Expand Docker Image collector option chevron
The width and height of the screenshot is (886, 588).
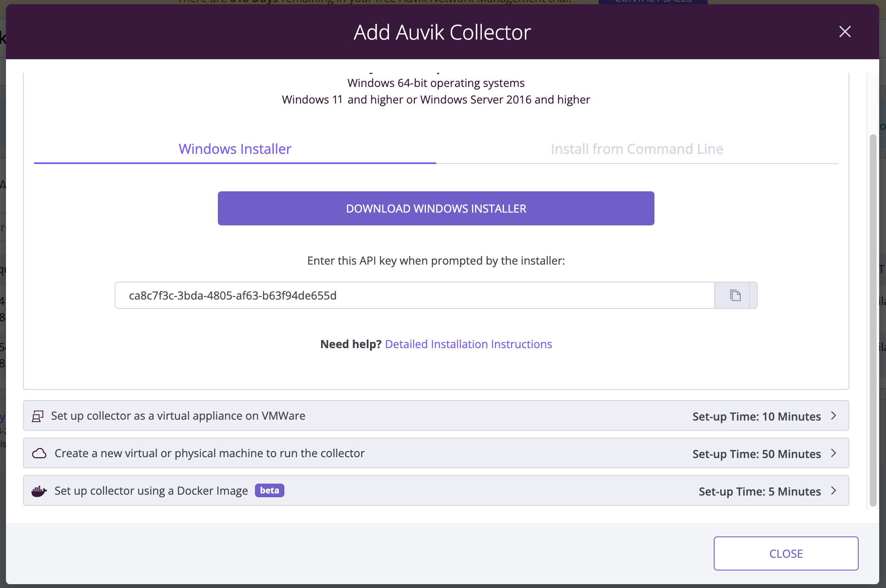pyautogui.click(x=834, y=491)
